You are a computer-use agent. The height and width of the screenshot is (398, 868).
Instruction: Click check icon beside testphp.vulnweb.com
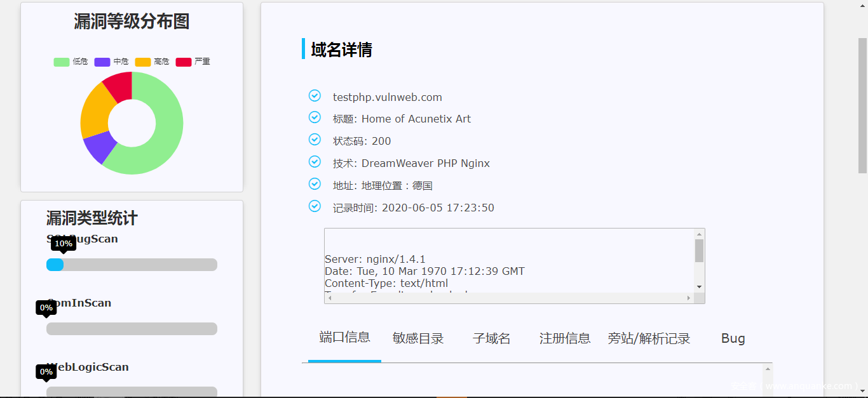[315, 96]
